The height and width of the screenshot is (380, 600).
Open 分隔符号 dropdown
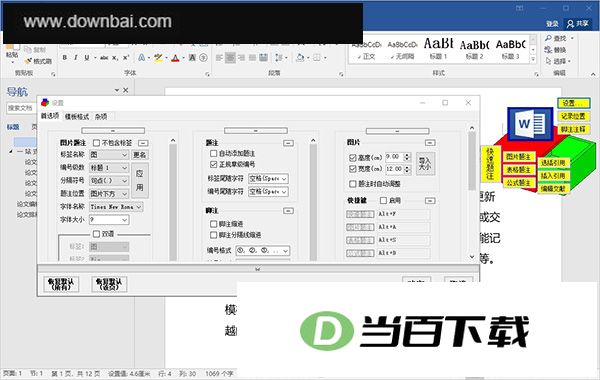[109, 181]
